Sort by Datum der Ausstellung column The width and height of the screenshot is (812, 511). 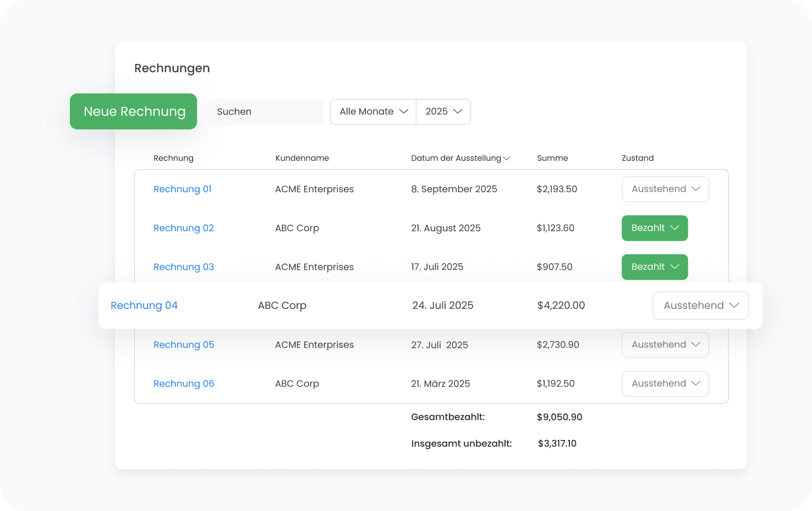460,158
